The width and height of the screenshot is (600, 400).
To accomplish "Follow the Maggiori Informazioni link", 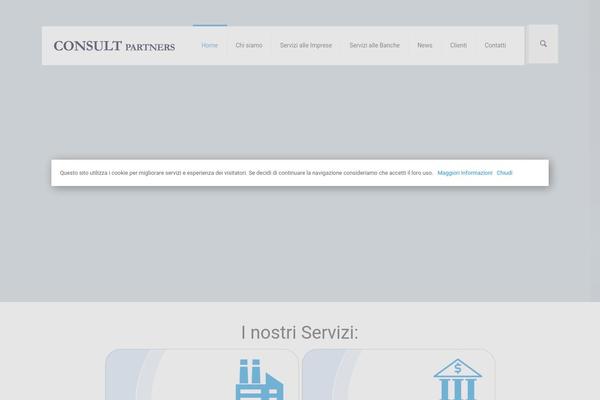I will point(465,173).
